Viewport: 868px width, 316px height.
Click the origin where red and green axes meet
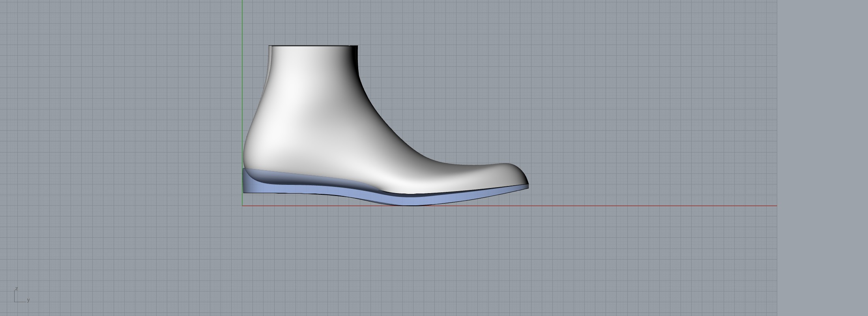(243, 206)
